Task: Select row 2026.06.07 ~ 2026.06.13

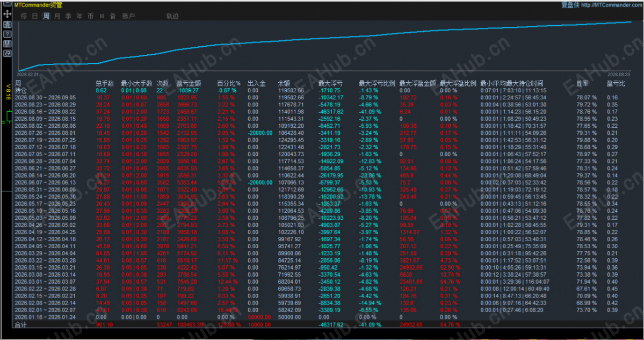Action: tap(45, 182)
